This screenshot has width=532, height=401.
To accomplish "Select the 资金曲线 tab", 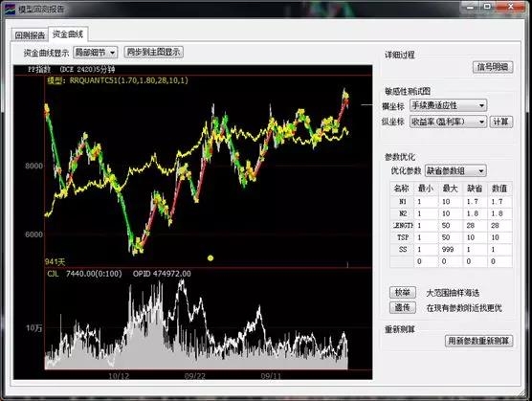I will pos(68,33).
